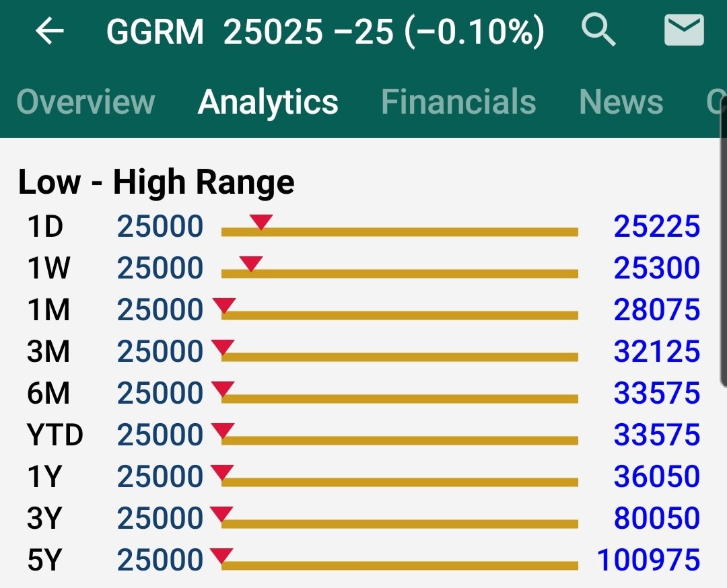
Task: Select the YTD high value 33575
Action: tap(656, 435)
